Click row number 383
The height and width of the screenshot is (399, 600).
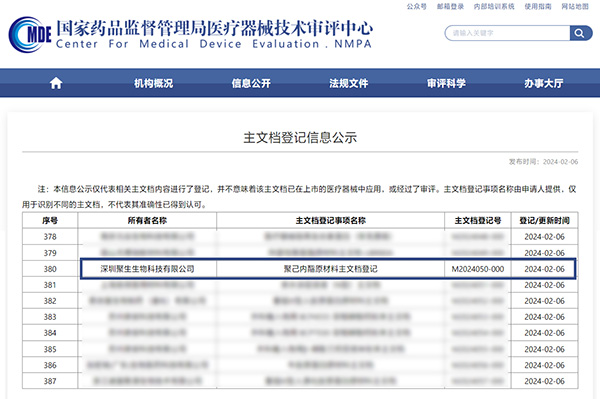click(50, 317)
